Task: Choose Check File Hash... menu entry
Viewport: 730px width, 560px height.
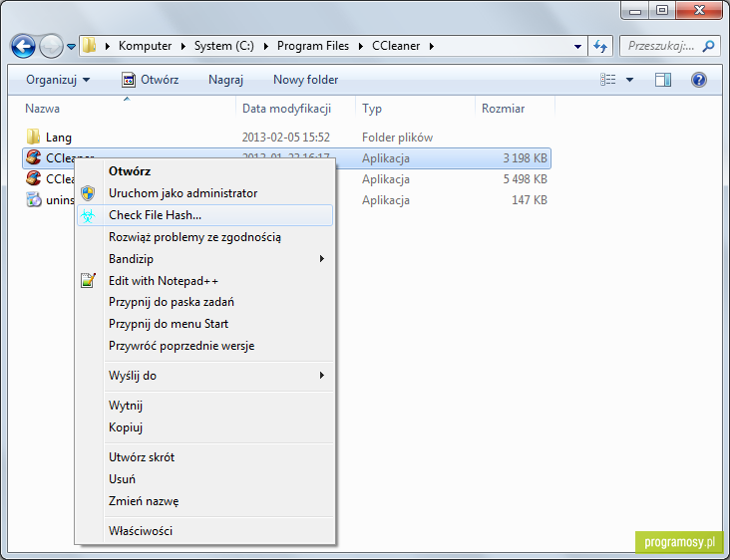Action: tap(204, 215)
